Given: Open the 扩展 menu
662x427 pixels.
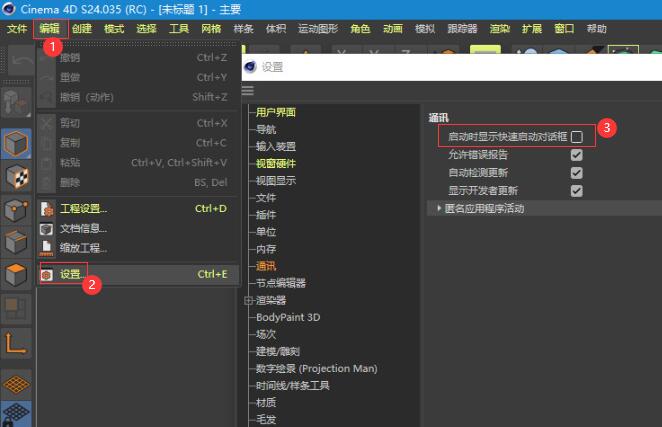Looking at the screenshot, I should [532, 29].
